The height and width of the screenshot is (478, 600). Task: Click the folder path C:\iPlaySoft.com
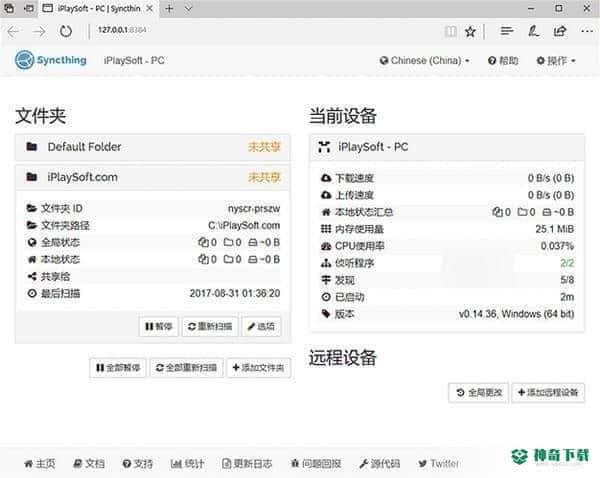click(244, 225)
